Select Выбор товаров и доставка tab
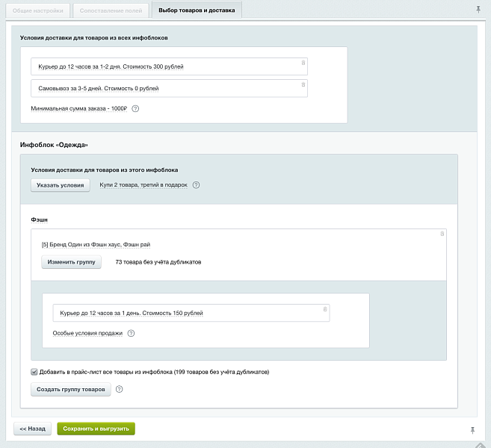The height and width of the screenshot is (448, 491). coord(196,10)
